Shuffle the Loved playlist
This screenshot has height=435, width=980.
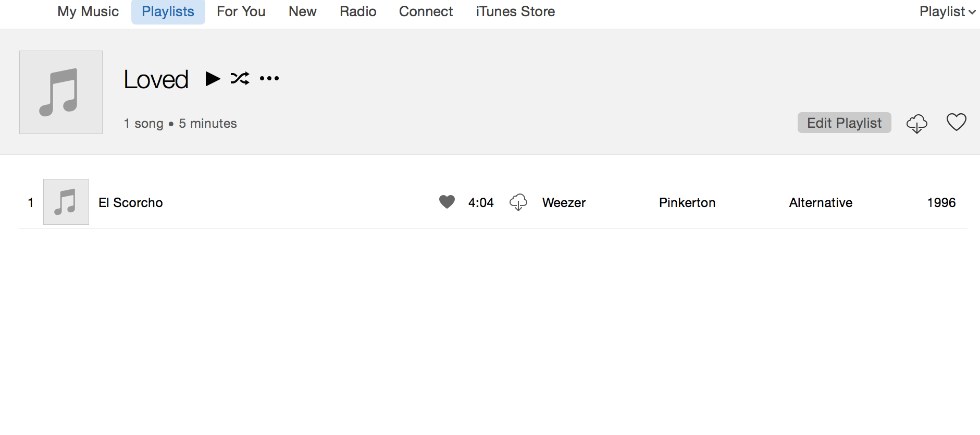coord(240,78)
